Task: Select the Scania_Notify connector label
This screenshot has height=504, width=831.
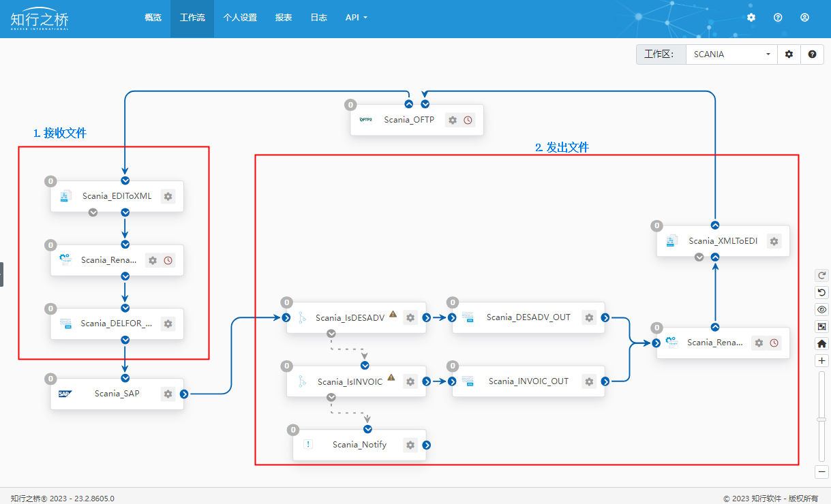Action: [x=360, y=445]
